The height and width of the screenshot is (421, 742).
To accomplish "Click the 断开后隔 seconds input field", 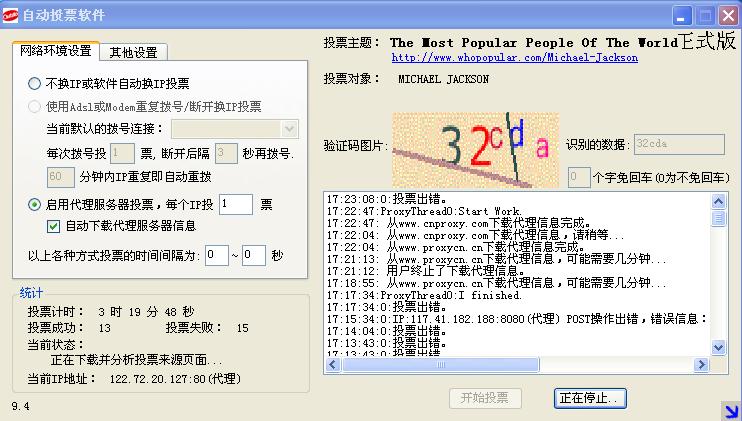I will [x=226, y=153].
